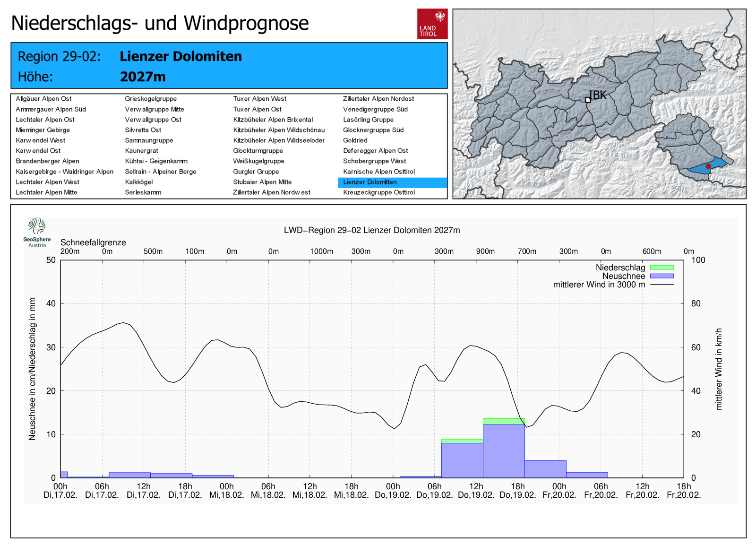Viewport: 756px width, 545px height.
Task: Choose Kreuzeckgruppe Osttirol from region list
Action: [x=378, y=192]
